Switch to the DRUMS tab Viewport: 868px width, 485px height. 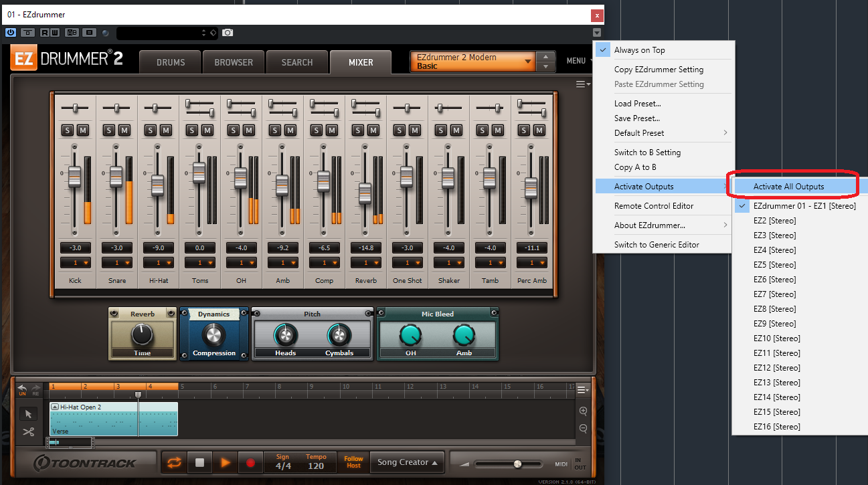(170, 62)
